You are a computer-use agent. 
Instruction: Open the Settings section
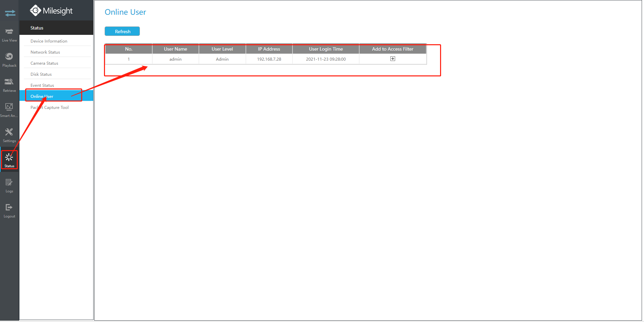[9, 135]
